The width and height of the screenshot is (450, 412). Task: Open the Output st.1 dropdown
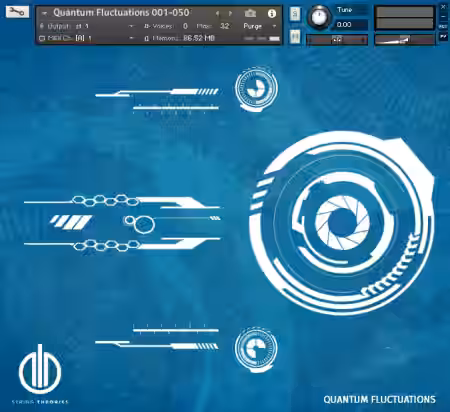coord(131,26)
